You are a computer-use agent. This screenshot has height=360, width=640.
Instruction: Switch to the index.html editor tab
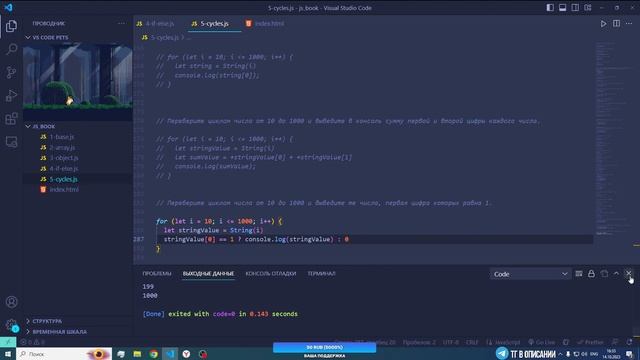point(265,24)
